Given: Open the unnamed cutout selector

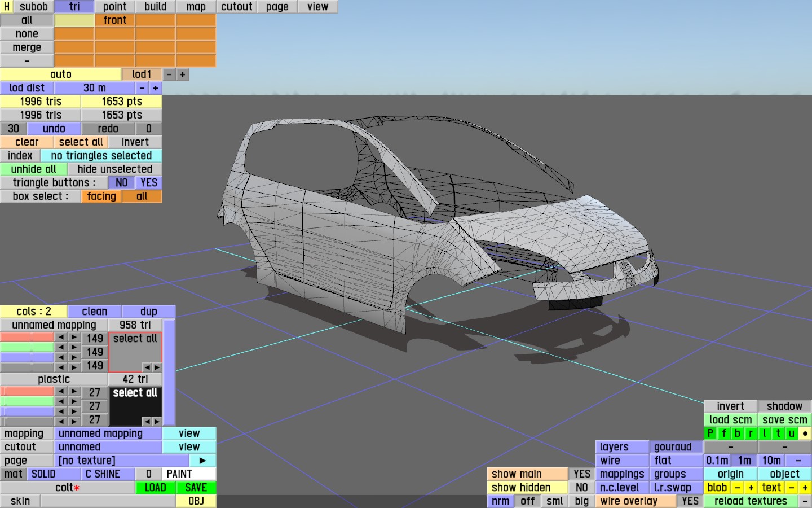Looking at the screenshot, I should click(108, 447).
